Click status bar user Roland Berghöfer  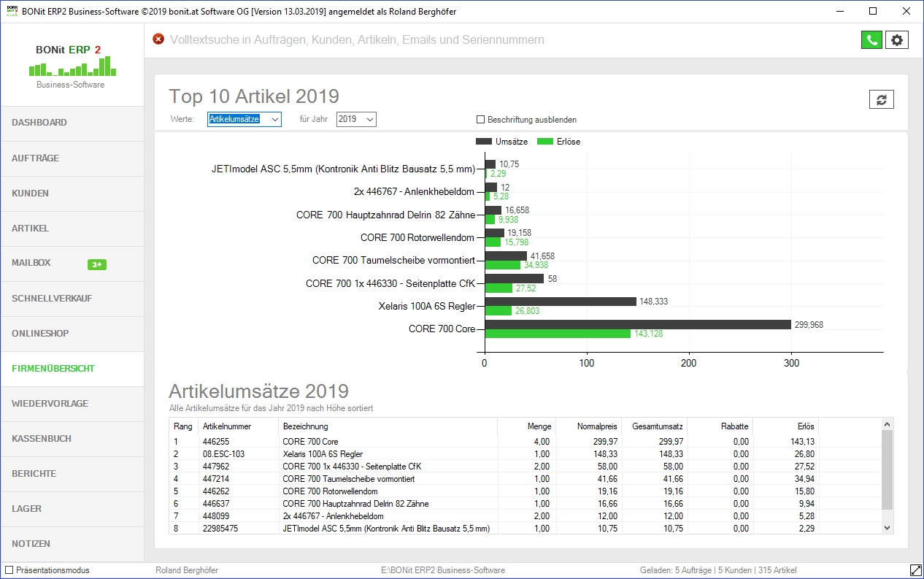(187, 570)
